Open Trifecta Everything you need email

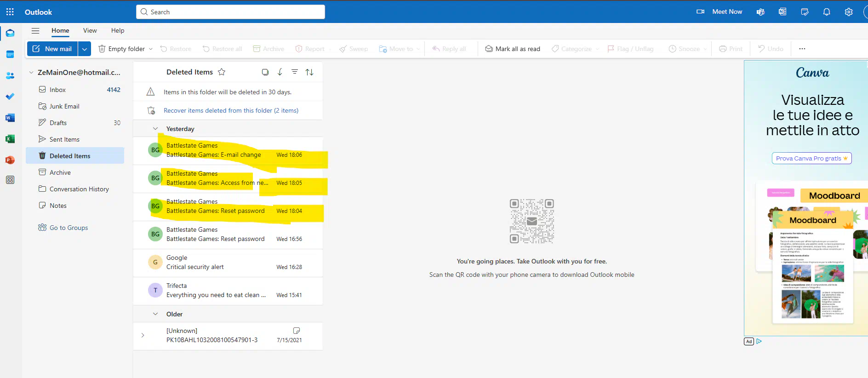[x=228, y=291]
